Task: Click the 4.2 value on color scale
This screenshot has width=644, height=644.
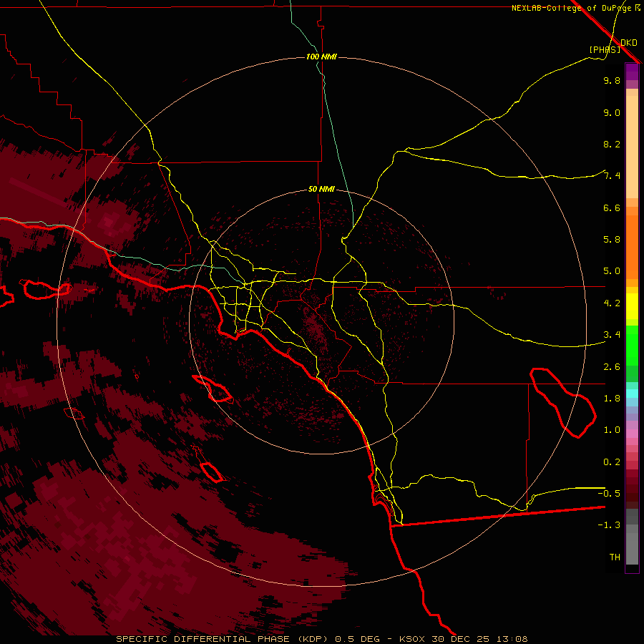Action: 612,303
